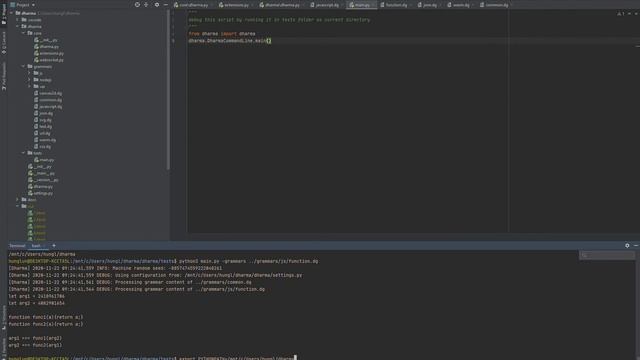640x360 pixels.
Task: Expand the var folder arrow
Action: click(29, 87)
